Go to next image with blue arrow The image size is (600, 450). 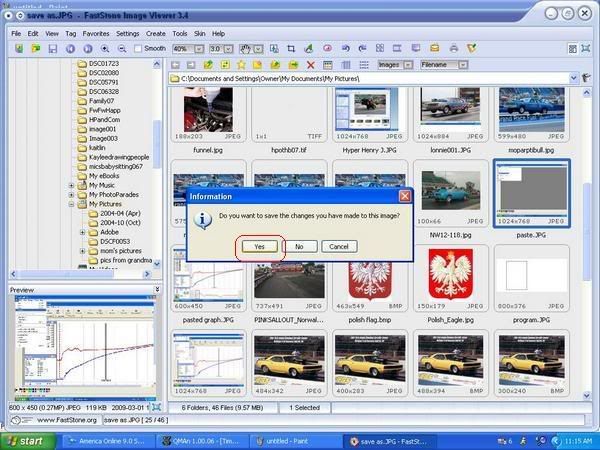click(88, 49)
